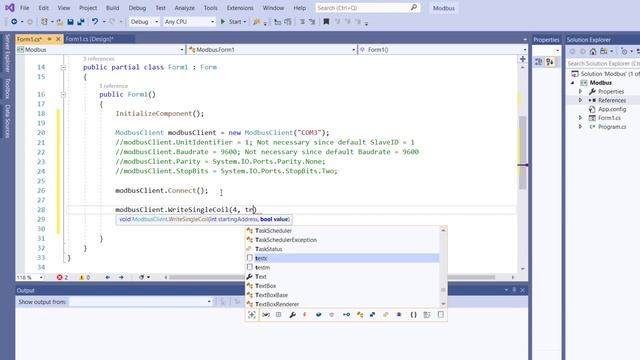
Task: Select TextBox in the IntelliSense list
Action: tap(342, 286)
